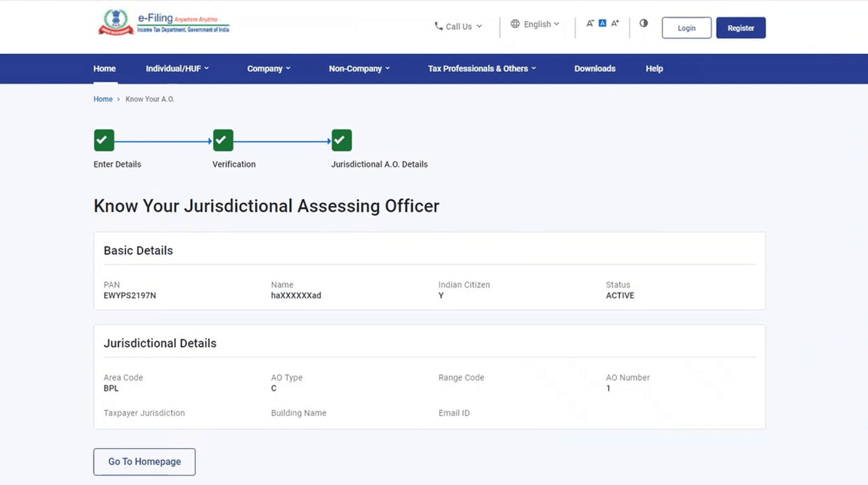Click the Enter Details step checkmark
The width and height of the screenshot is (868, 485).
tap(104, 140)
